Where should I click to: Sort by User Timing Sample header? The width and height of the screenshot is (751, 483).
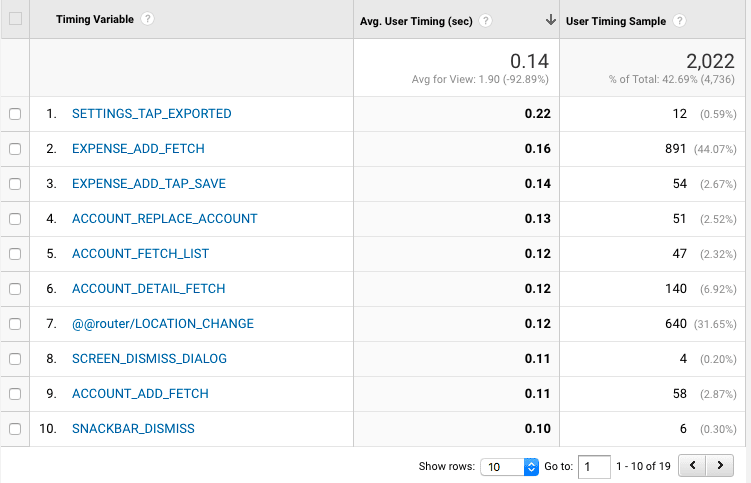point(615,21)
